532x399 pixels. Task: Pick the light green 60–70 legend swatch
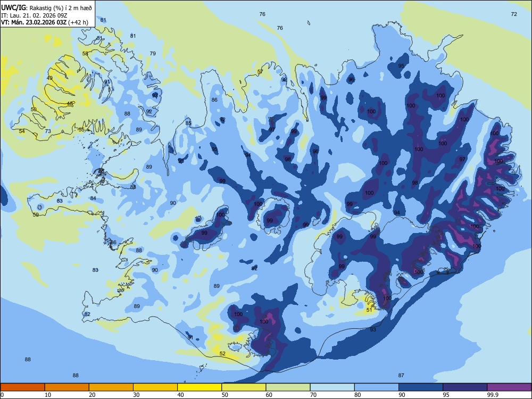coord(288,387)
